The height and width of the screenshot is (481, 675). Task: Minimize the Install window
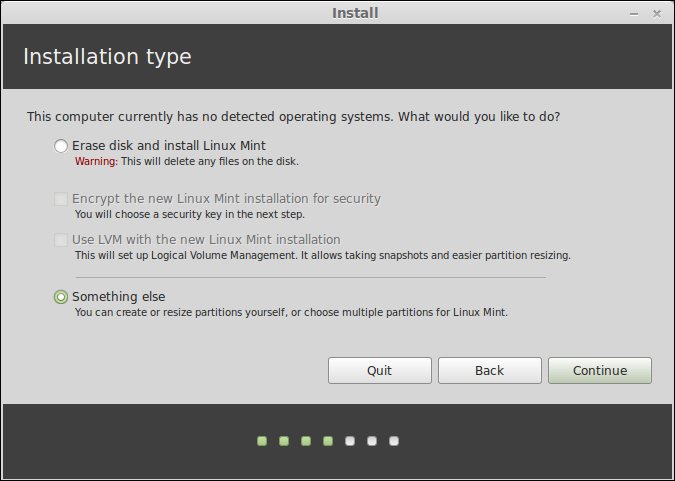pos(634,14)
